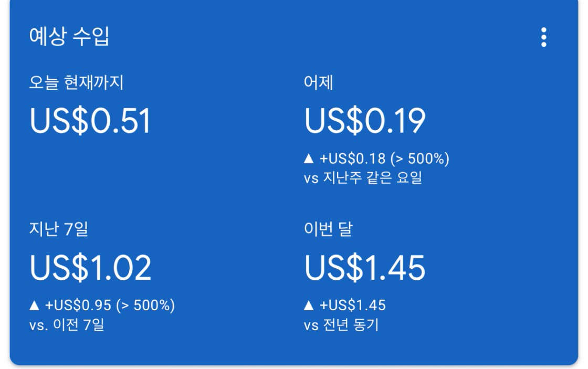Click the vs. 이전 7일 comparison text

click(67, 325)
